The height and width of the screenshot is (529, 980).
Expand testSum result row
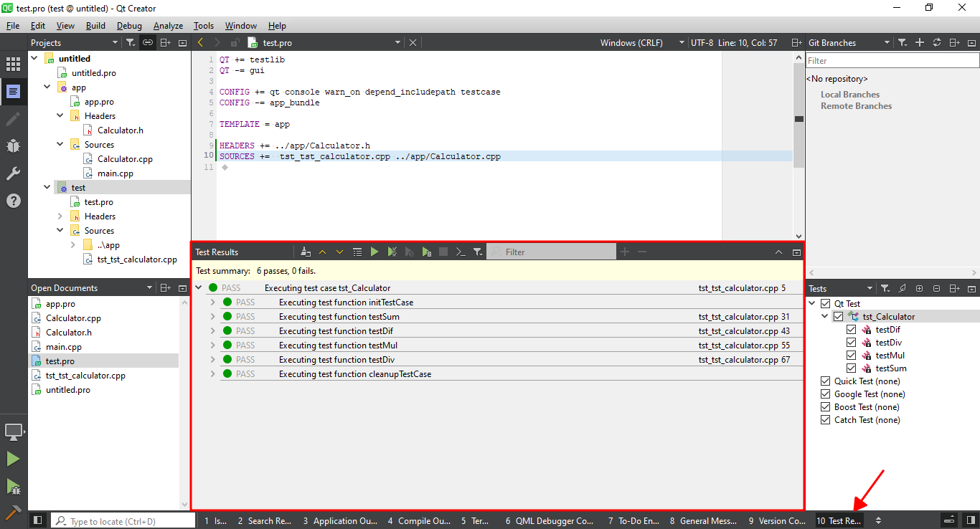click(213, 317)
